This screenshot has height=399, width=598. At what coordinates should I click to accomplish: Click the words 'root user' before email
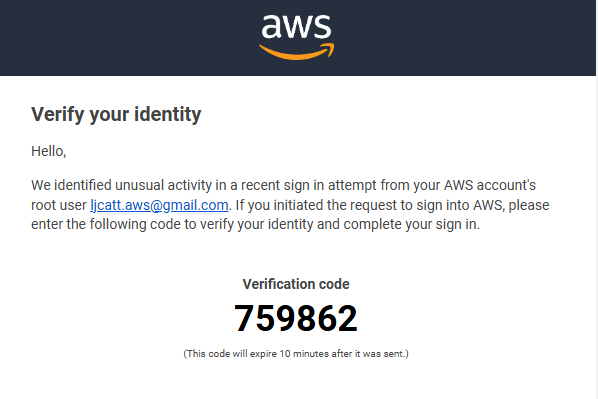click(59, 206)
